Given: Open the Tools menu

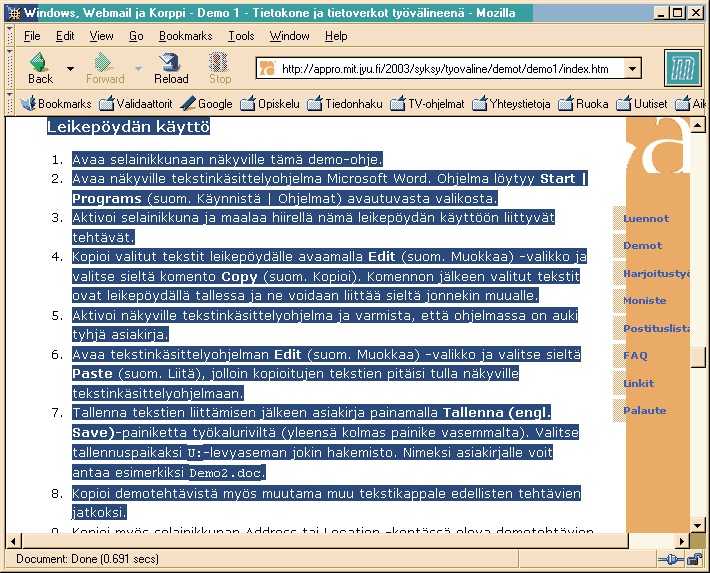Looking at the screenshot, I should [241, 36].
